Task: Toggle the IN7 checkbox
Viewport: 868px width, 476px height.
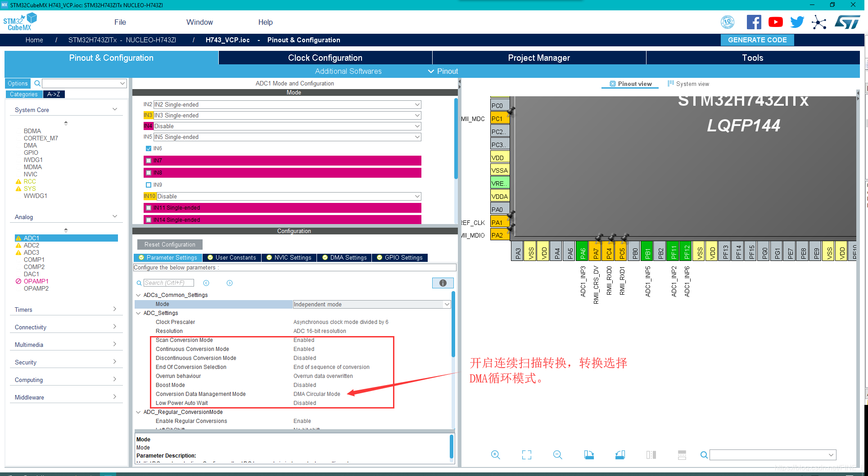Action: tap(149, 161)
